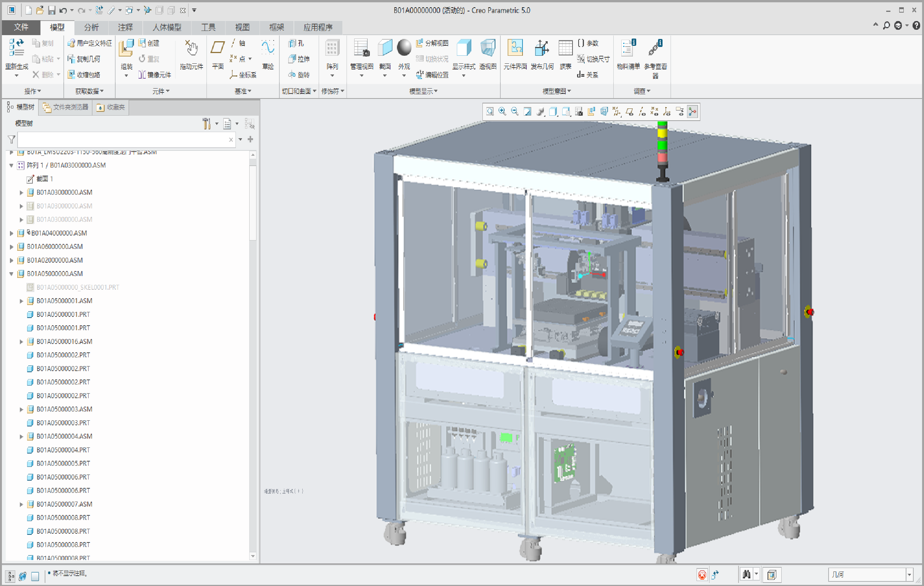Image resolution: width=924 pixels, height=586 pixels.
Task: Toggle axis display in graphics toolbar
Action: pos(642,112)
